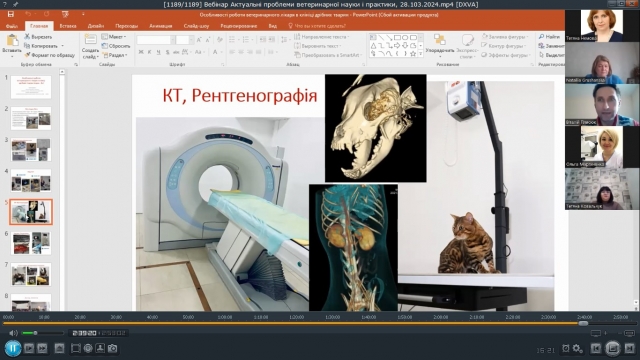Toggle bold Ж formatting in ribbon
The width and height of the screenshot is (640, 360).
tap(141, 52)
